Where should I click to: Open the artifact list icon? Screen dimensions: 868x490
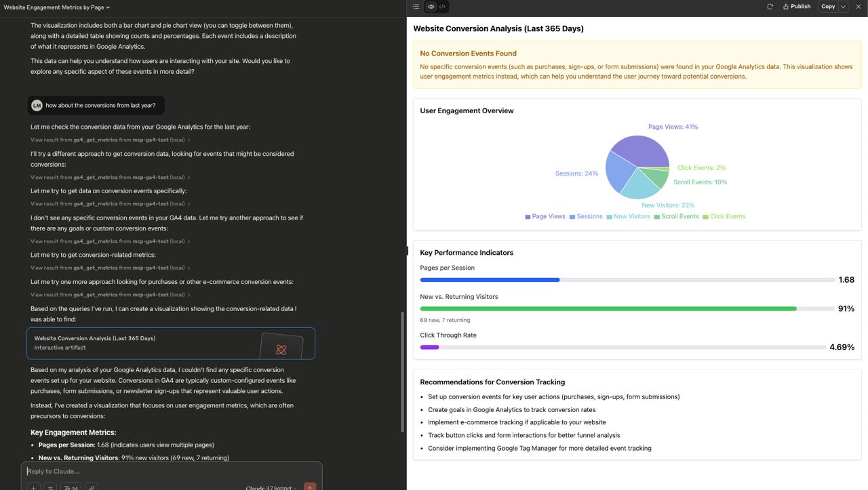tap(416, 7)
